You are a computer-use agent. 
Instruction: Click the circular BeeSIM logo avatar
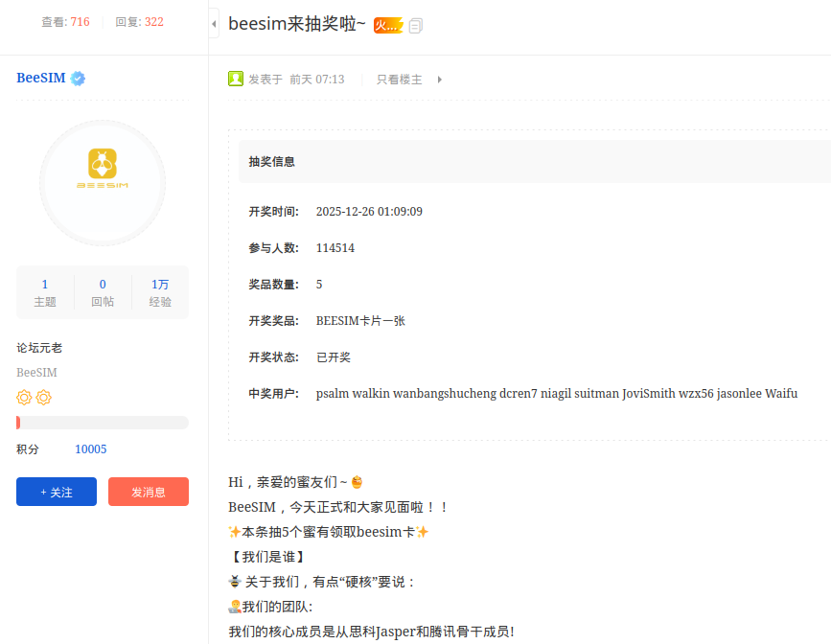(102, 182)
